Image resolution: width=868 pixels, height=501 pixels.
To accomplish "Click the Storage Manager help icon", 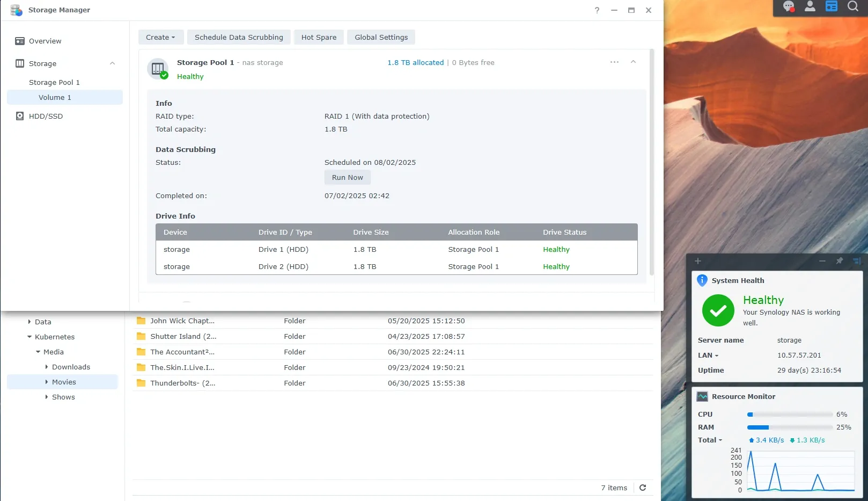I will click(x=597, y=10).
